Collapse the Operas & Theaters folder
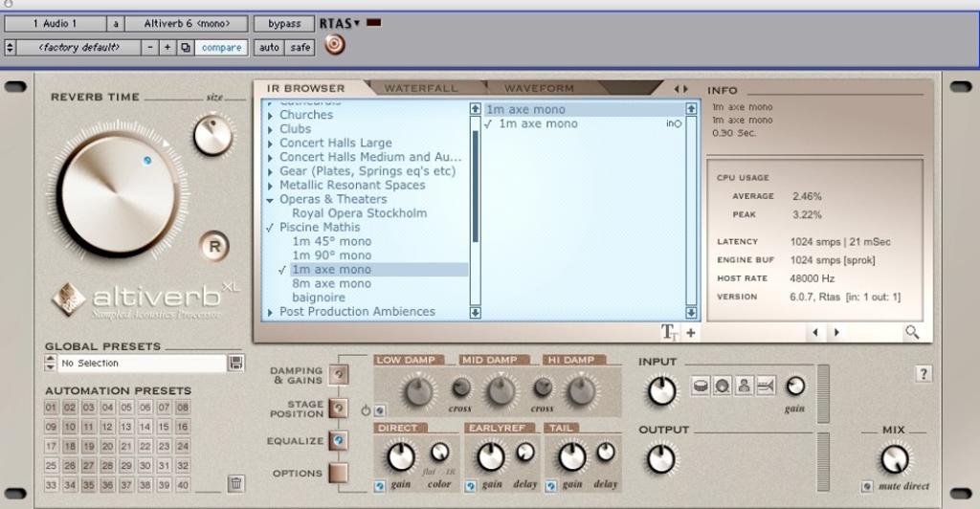980x509 pixels. click(x=270, y=201)
